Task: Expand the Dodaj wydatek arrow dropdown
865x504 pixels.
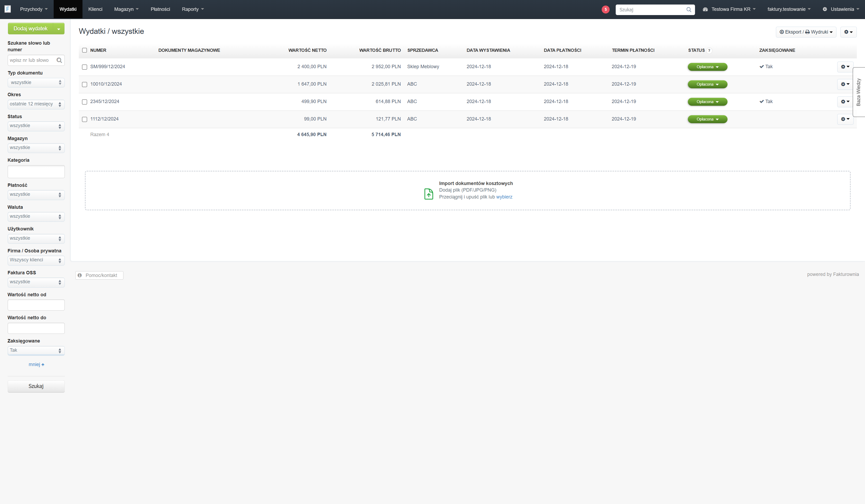Action: [59, 29]
